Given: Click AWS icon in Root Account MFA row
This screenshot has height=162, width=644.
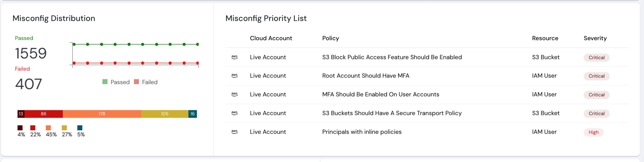Looking at the screenshot, I should point(234,76).
